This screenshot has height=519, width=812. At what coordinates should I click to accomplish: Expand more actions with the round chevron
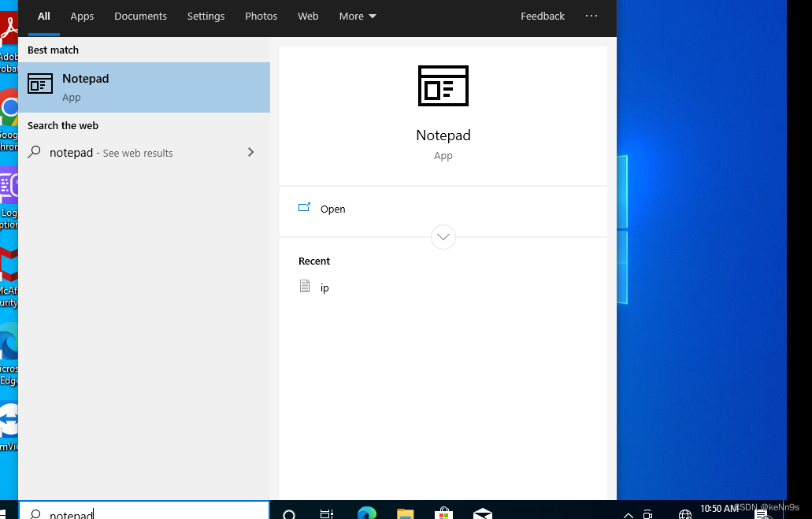(443, 237)
